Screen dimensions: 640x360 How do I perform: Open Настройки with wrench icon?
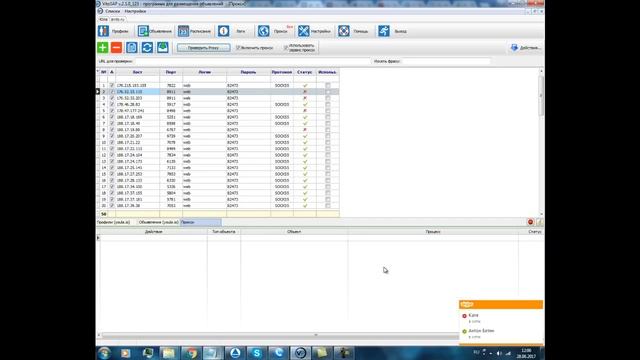(x=314, y=31)
